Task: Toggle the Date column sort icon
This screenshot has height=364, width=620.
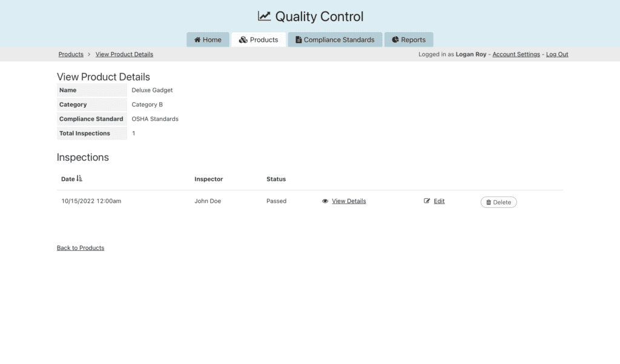Action: click(x=79, y=179)
